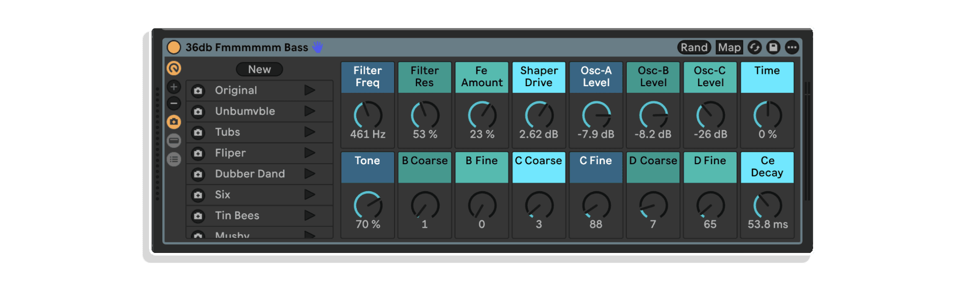The width and height of the screenshot is (980, 281).
Task: Click the Ce Decay macro label
Action: pos(767,167)
